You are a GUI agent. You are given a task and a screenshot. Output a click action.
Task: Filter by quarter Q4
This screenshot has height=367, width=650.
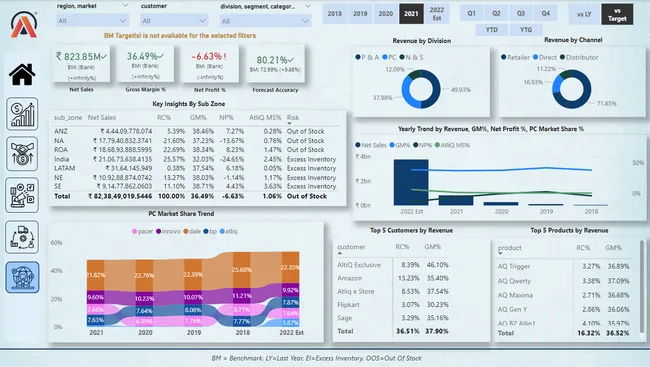click(x=546, y=13)
